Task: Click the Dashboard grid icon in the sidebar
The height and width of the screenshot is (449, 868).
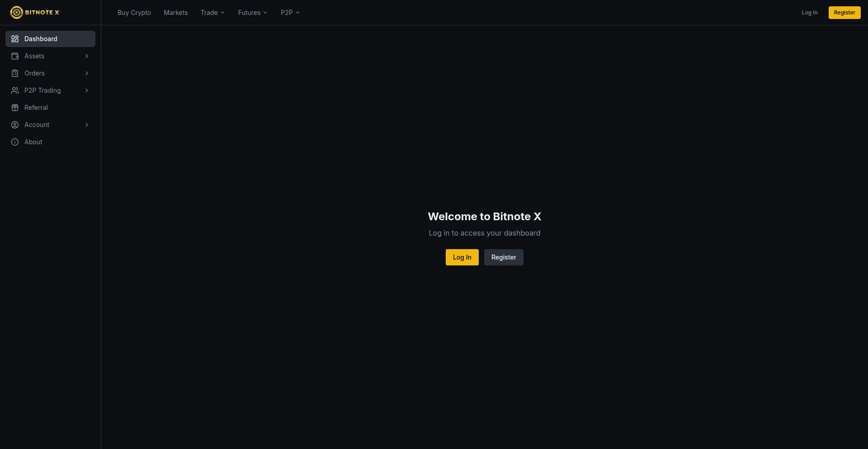Action: point(15,39)
